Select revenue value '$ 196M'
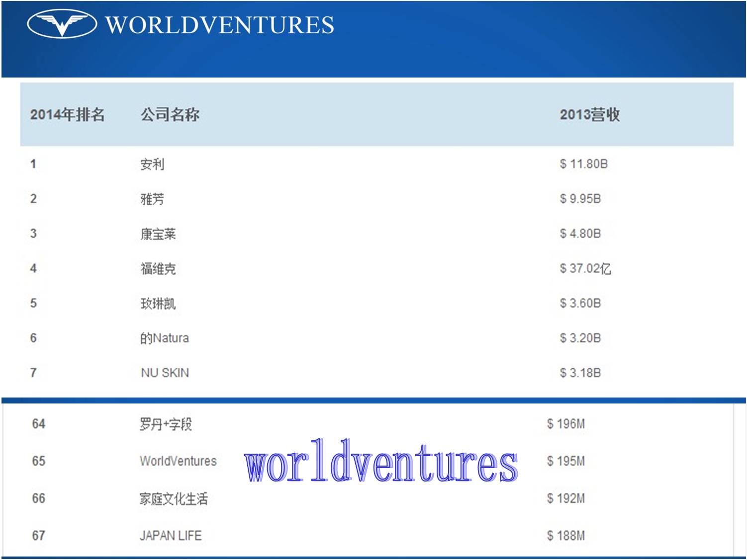The width and height of the screenshot is (747, 560). (x=566, y=424)
